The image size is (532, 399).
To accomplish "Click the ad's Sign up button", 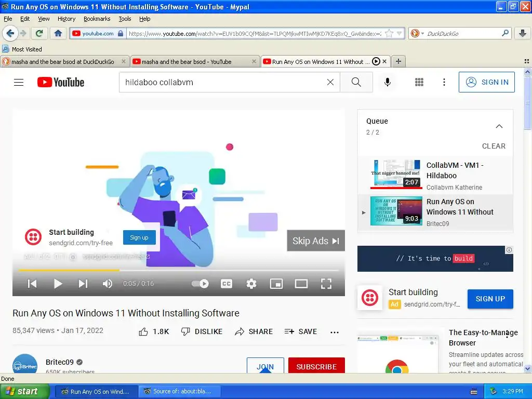I will pos(139,237).
